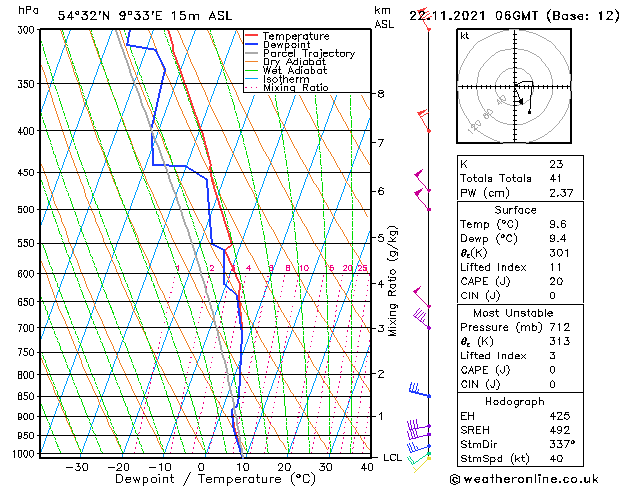
Task: Click the 'Mixing Ratio (g/kg)' vertical axis label
Action: [393, 281]
